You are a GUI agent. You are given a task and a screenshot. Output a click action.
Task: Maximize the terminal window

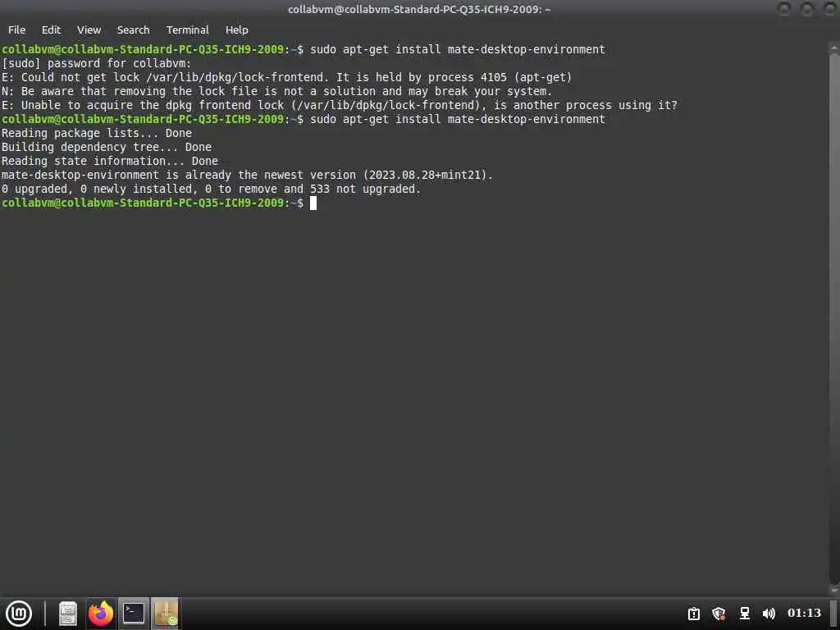click(807, 9)
